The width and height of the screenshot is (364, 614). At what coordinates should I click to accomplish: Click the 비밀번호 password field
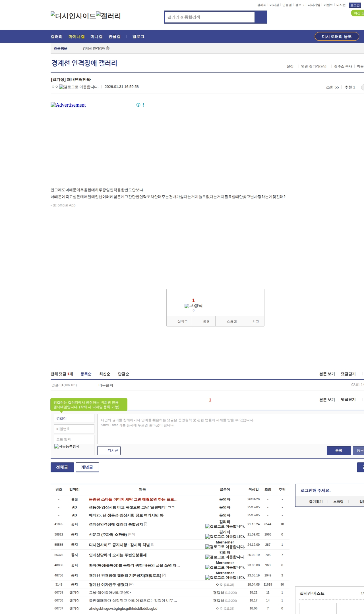point(74,429)
